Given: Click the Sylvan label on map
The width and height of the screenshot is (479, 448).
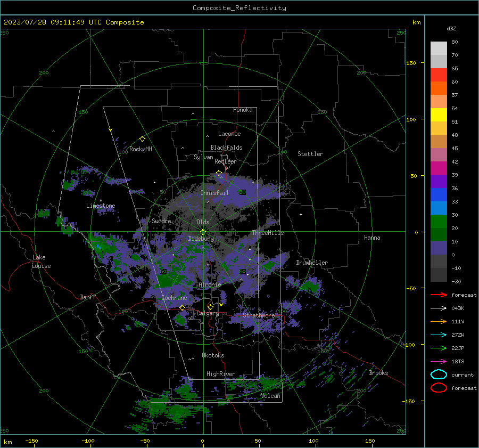Looking at the screenshot, I should click(x=203, y=157).
